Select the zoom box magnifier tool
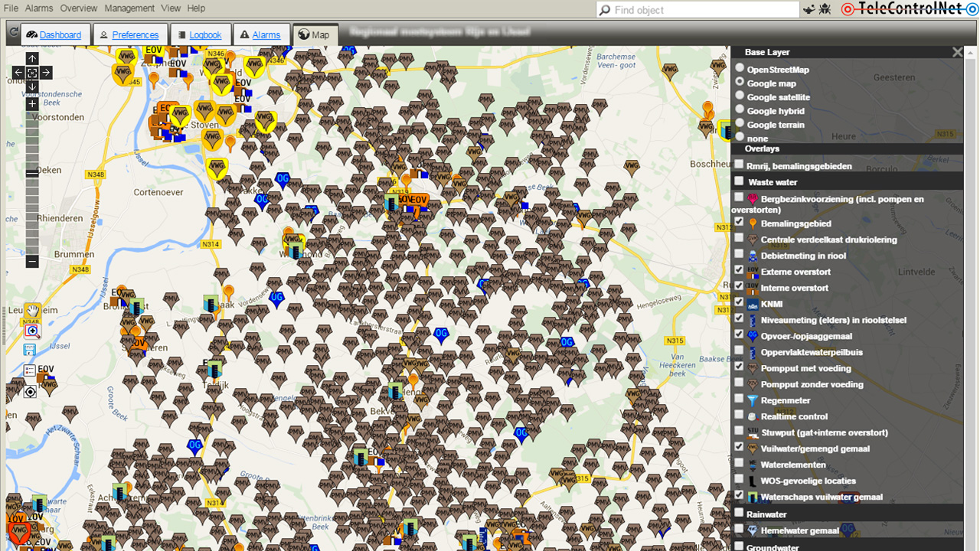This screenshot has width=980, height=551. click(31, 331)
